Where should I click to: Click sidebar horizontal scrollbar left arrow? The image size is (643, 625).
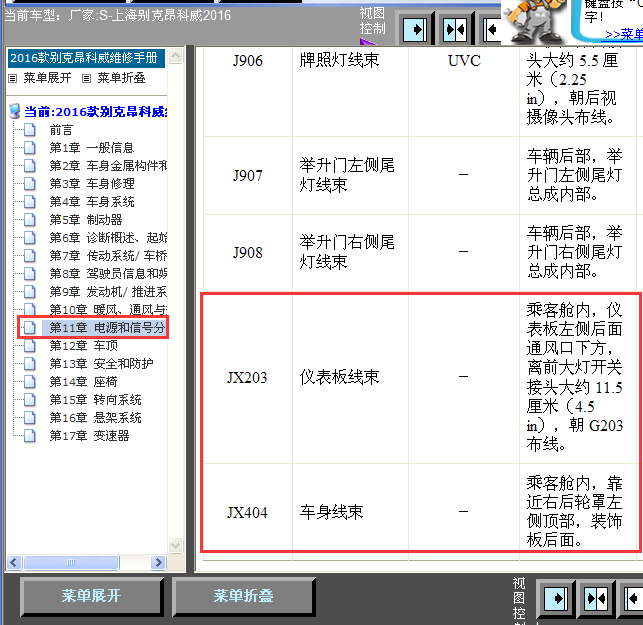coord(14,562)
